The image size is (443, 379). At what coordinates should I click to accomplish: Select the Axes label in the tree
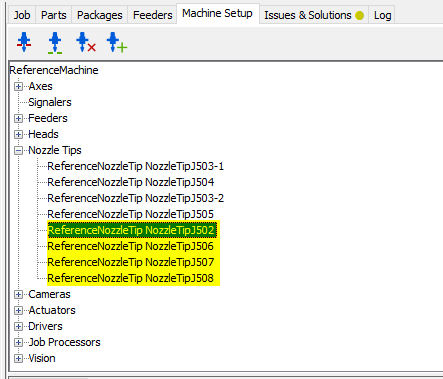[40, 86]
